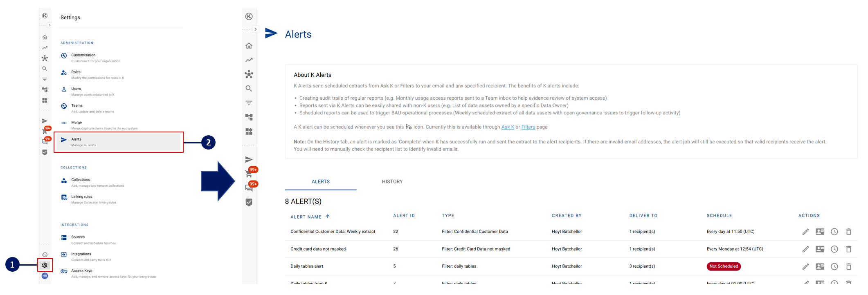Select the Alerts tab
The width and height of the screenshot is (868, 295).
(320, 182)
